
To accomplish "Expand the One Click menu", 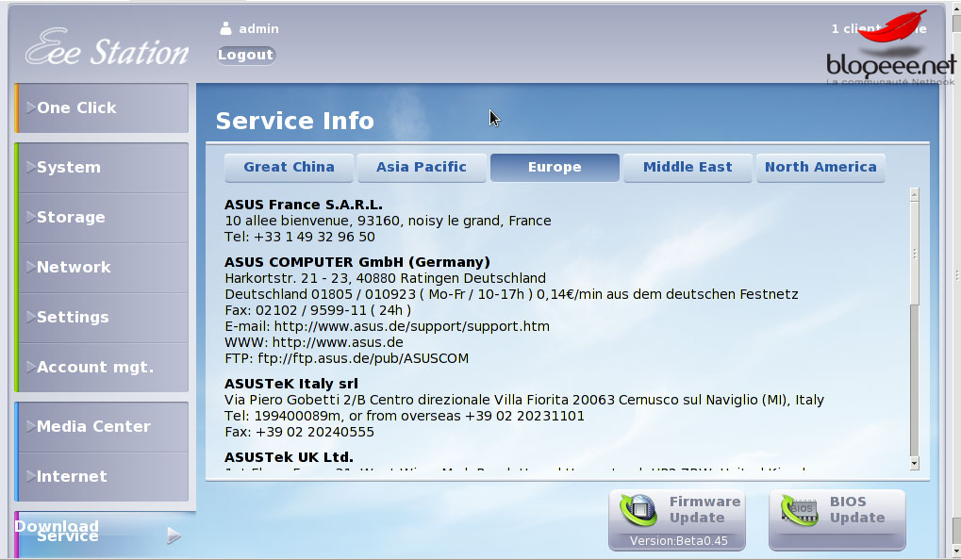I will click(102, 108).
